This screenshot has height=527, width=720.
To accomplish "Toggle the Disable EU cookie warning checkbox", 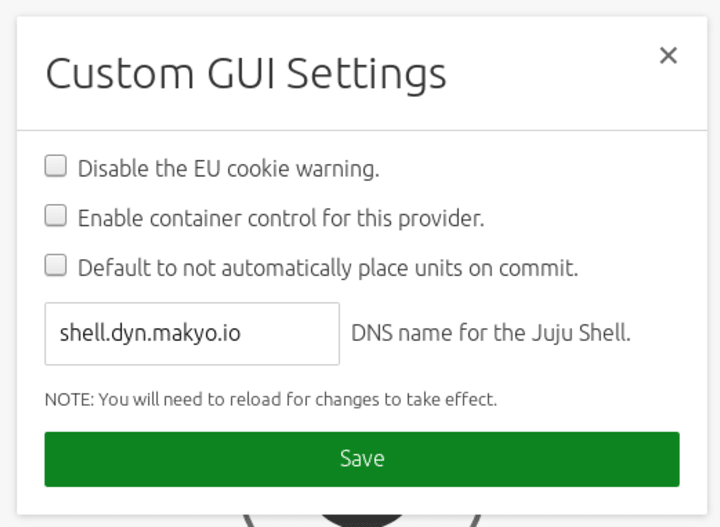I will click(56, 166).
